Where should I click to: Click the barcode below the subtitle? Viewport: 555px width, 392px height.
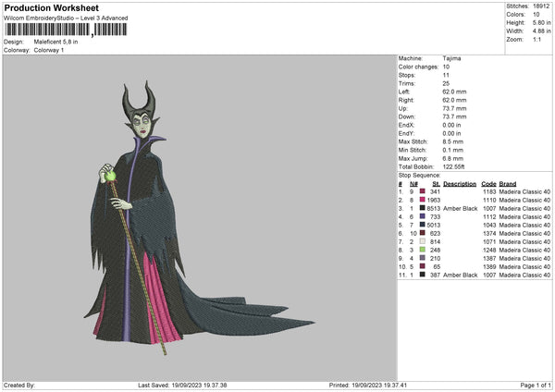pyautogui.click(x=66, y=30)
